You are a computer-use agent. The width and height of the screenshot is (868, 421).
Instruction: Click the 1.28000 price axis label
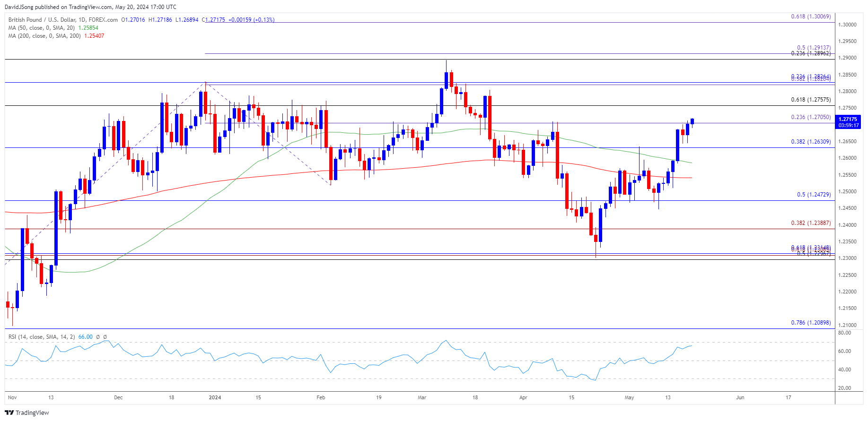coord(847,92)
